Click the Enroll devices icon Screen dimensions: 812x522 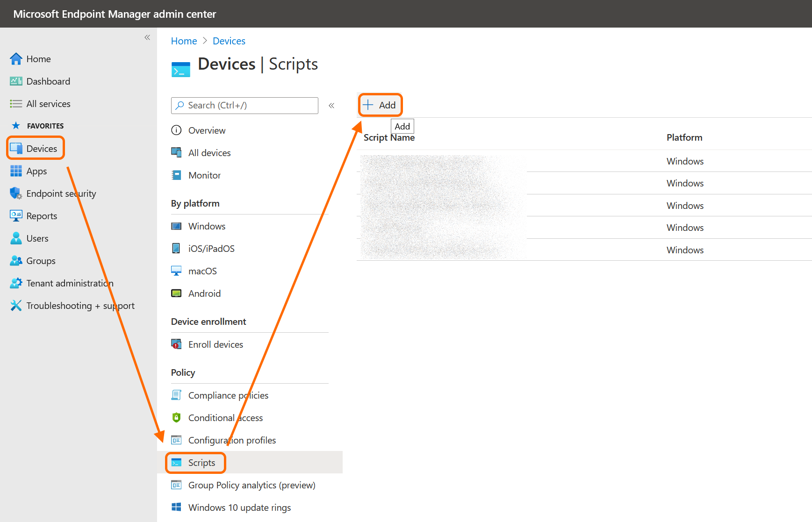176,344
